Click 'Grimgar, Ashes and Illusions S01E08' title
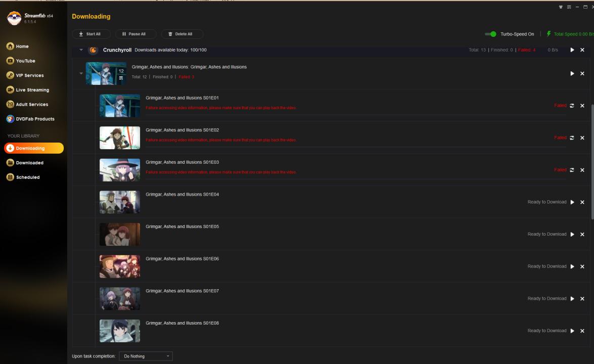 [x=182, y=323]
